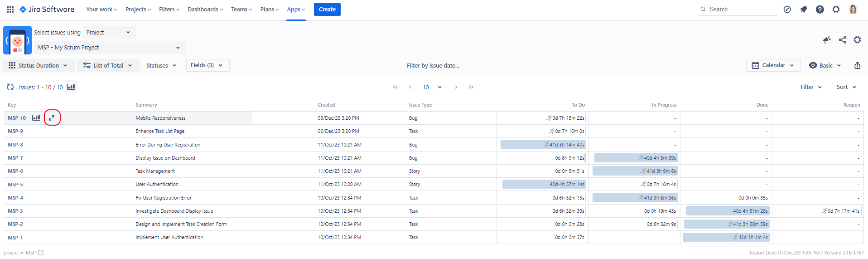Viewport: 868px width, 259px height.
Task: Open the Calendar dropdown
Action: pos(773,65)
